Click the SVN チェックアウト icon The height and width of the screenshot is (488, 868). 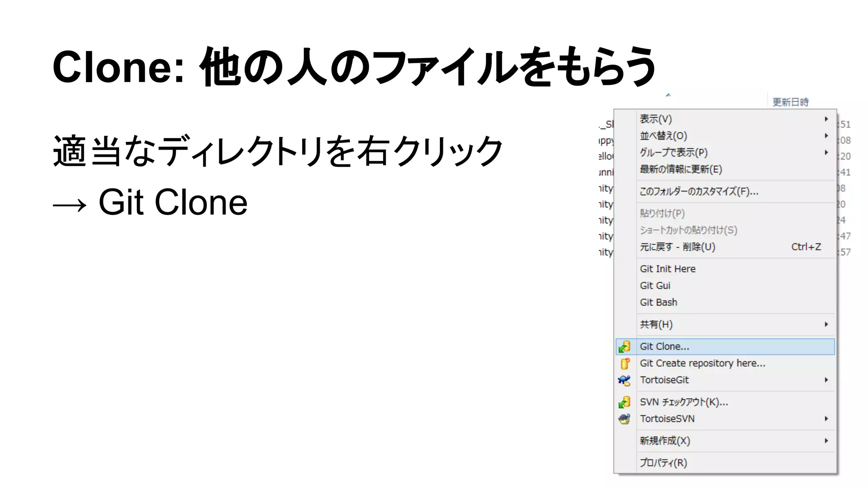click(624, 402)
